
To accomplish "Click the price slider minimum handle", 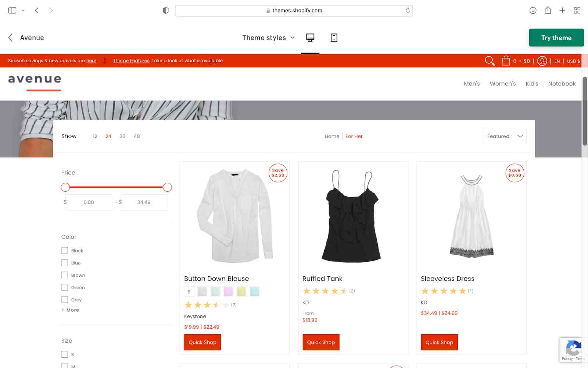I will tap(65, 187).
